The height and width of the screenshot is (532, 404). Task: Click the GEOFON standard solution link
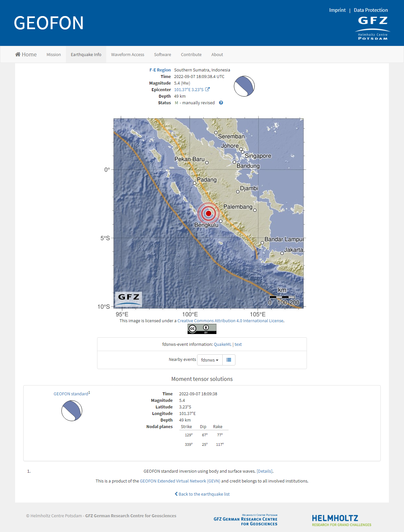click(71, 394)
